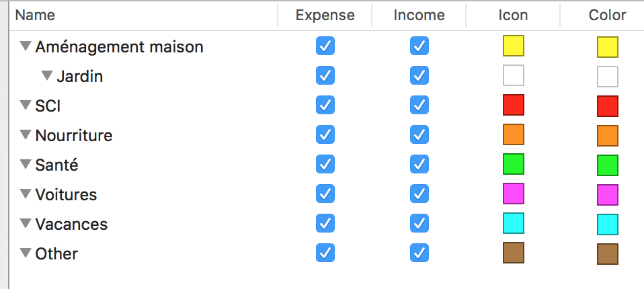
Task: Uncheck Income for the Jardin category
Action: tap(419, 75)
